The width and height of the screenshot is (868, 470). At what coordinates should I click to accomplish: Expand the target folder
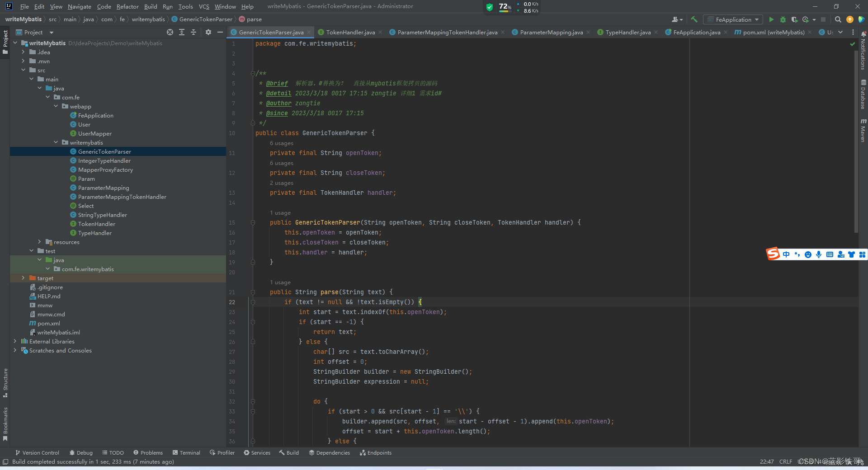tap(24, 278)
